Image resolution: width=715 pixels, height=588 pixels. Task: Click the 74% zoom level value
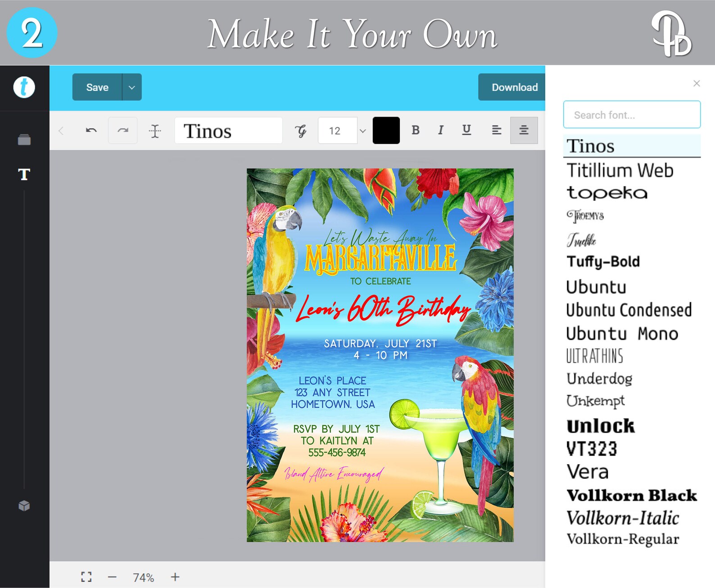143,578
